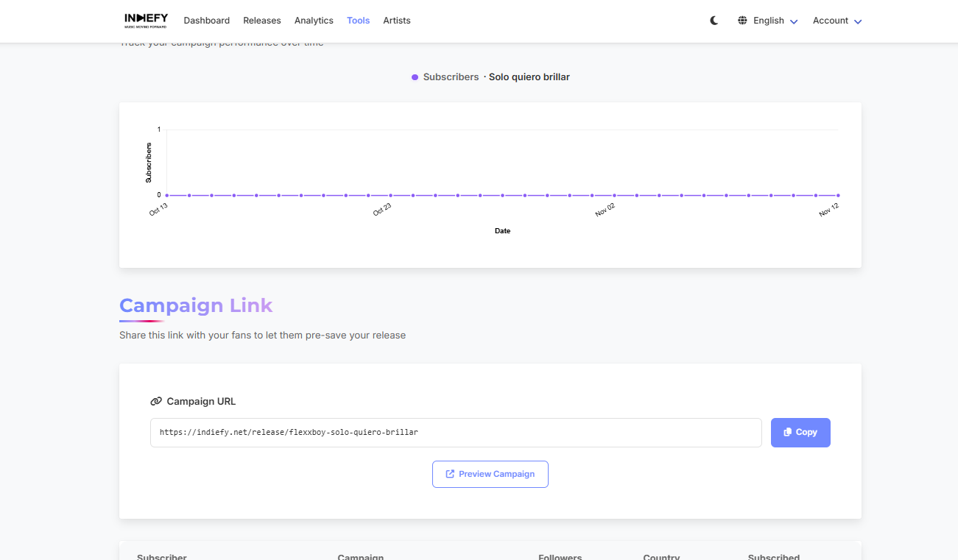
Task: Open the Releases page
Action: [262, 21]
